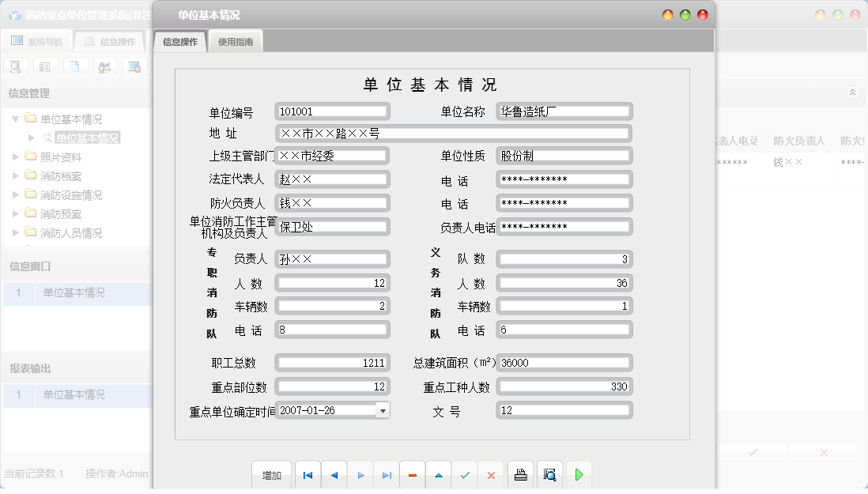This screenshot has width=868, height=494.
Task: Select the personnel management toolbar icon
Action: point(104,66)
